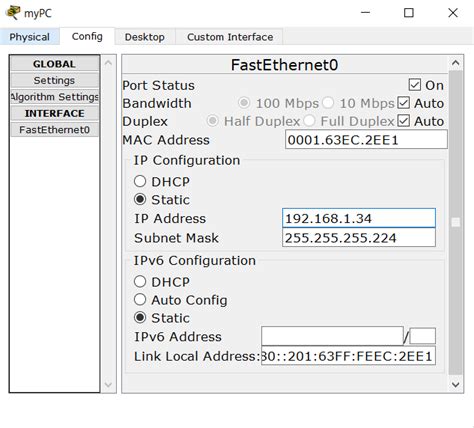The image size is (474, 428).
Task: Click the scroll up arrow of left sidebar
Action: pos(108,63)
